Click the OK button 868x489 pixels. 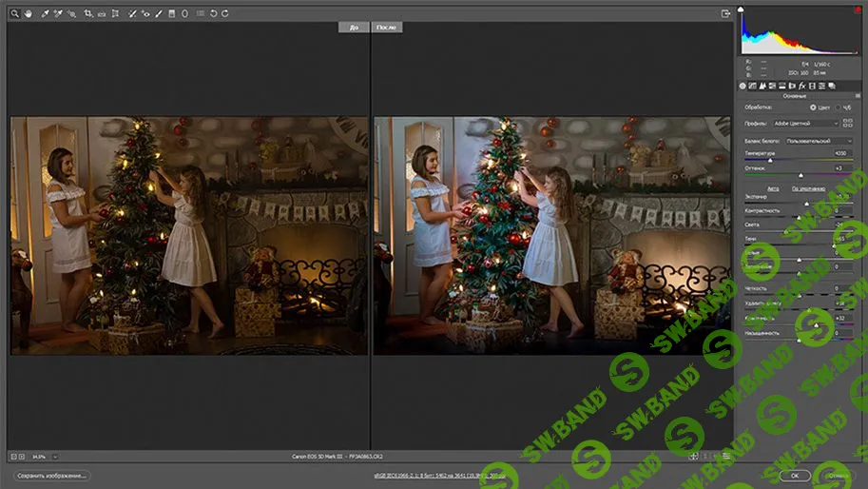[x=795, y=476]
